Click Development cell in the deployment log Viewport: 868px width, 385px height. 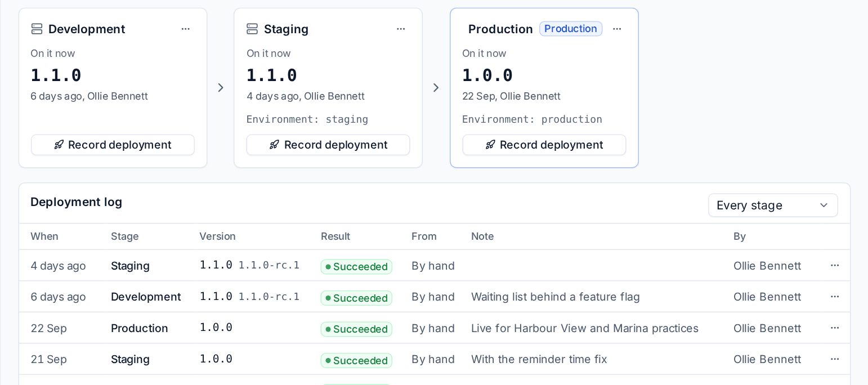pos(146,297)
